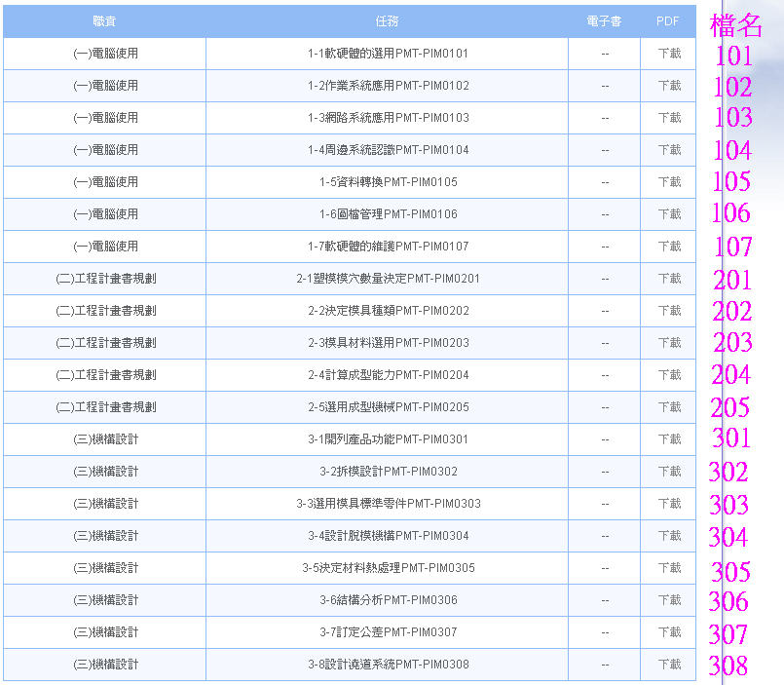
Task: Download the 3-8設計澆道系統PMT-PIM0308 PDF
Action: pos(669,665)
